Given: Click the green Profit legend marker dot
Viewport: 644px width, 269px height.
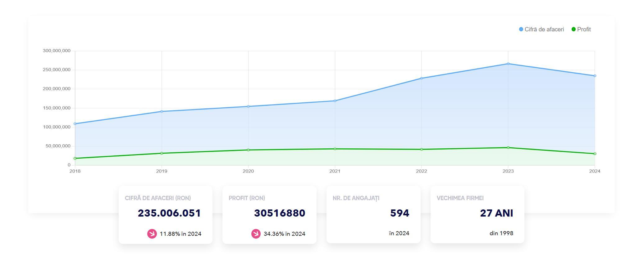Looking at the screenshot, I should 573,29.
